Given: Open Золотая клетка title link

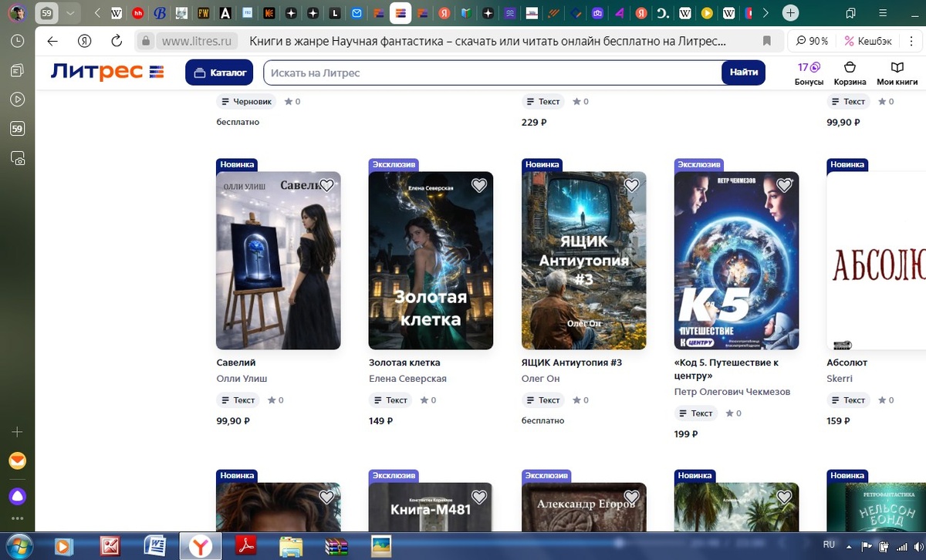Looking at the screenshot, I should click(404, 363).
